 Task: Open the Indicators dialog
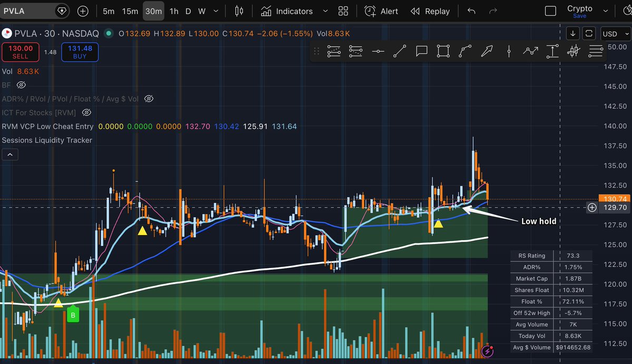click(287, 11)
